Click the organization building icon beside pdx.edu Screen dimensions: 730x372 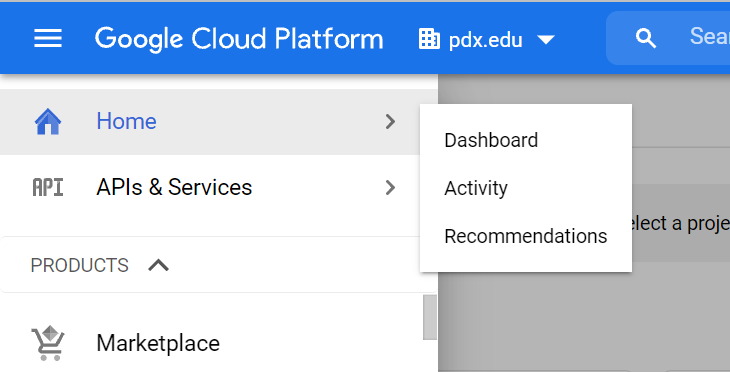coord(429,39)
